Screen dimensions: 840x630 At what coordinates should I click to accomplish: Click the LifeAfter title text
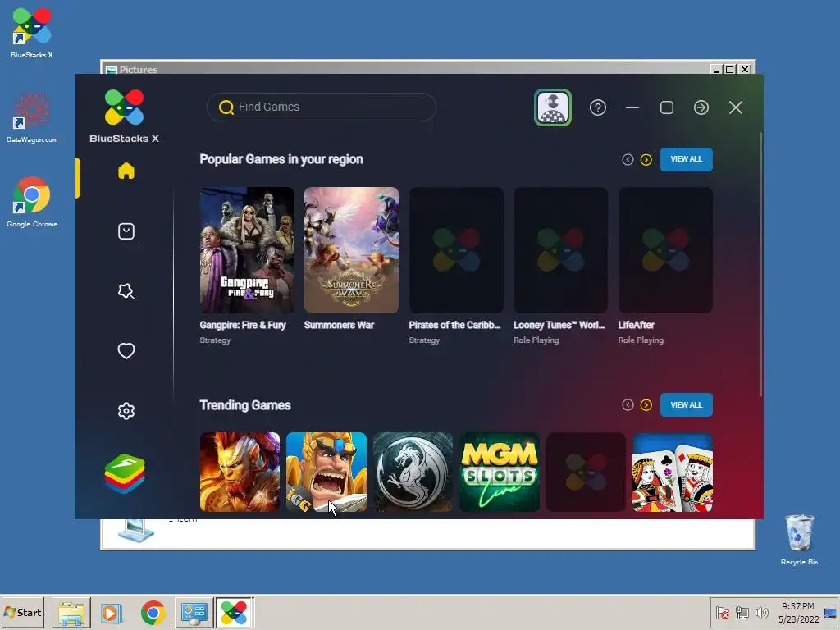coord(636,325)
